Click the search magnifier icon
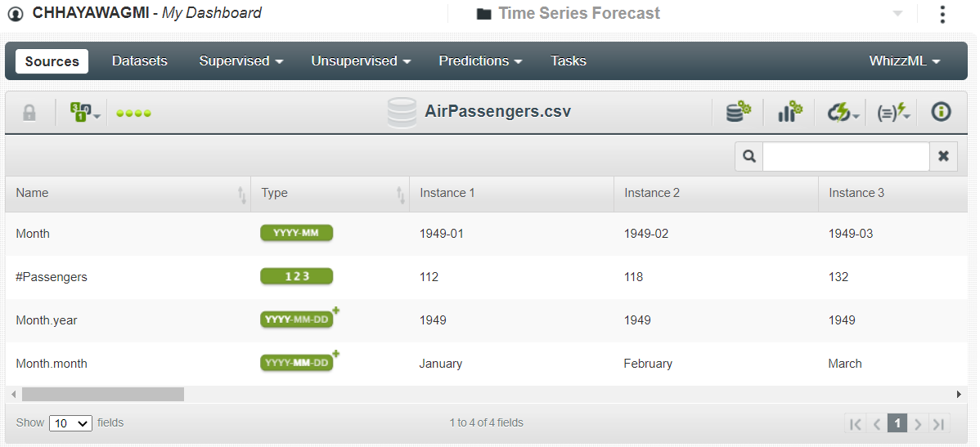 pyautogui.click(x=748, y=156)
